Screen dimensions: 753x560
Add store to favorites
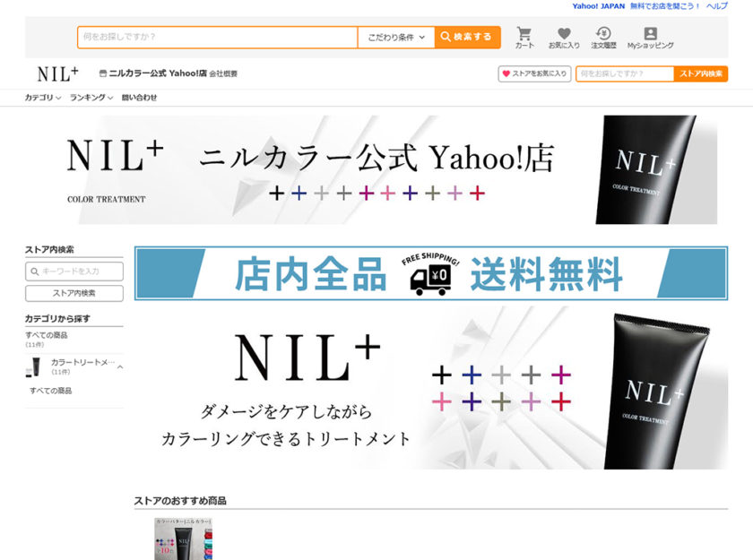[534, 73]
